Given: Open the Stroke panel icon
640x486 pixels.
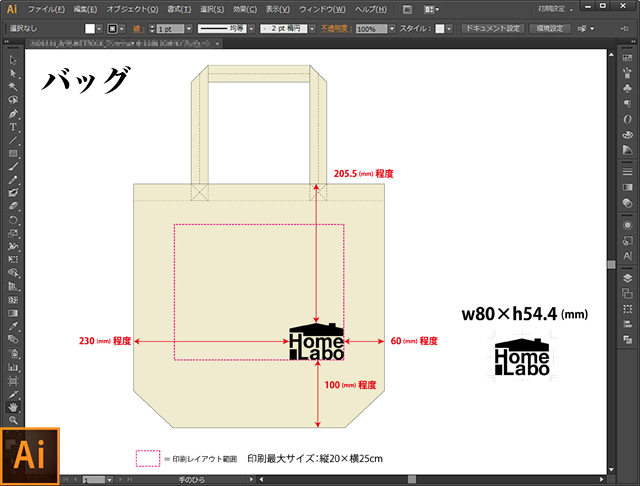Looking at the screenshot, I should (x=627, y=172).
